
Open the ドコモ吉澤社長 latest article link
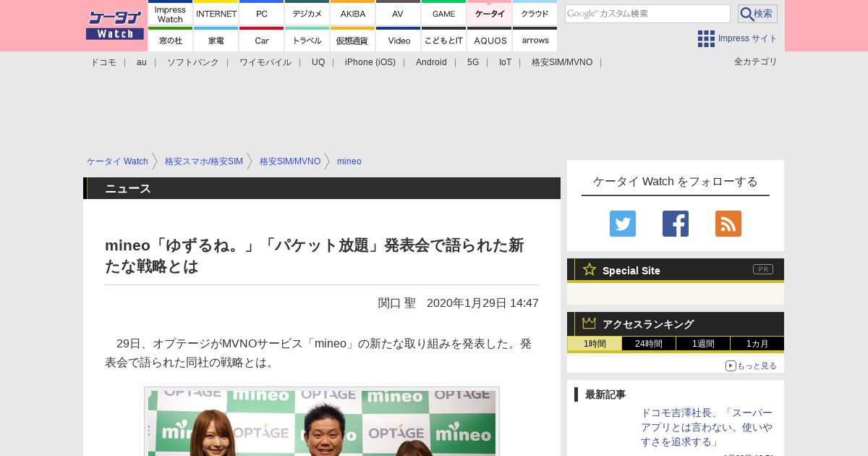point(707,427)
